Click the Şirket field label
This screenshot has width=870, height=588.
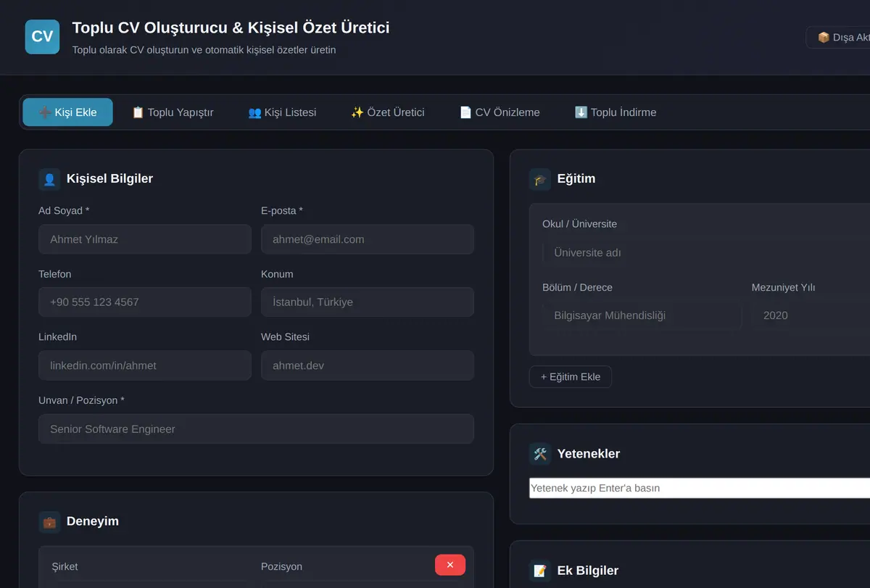(x=65, y=566)
